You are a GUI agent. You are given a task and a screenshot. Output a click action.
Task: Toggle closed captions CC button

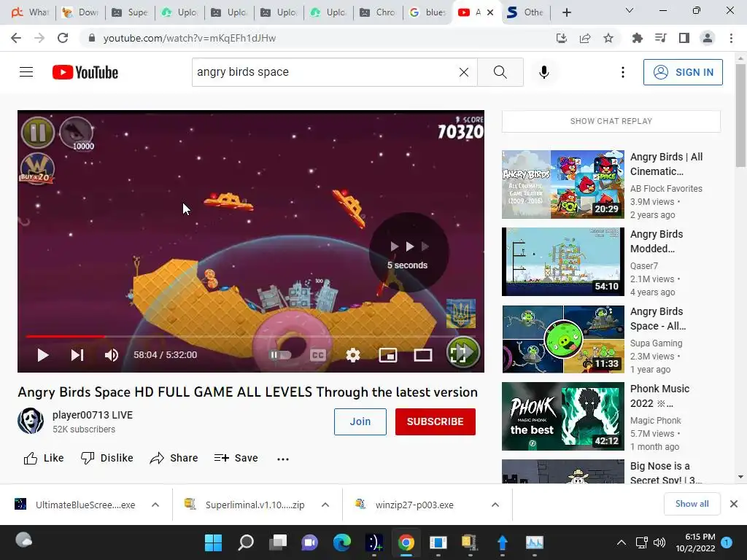click(318, 355)
